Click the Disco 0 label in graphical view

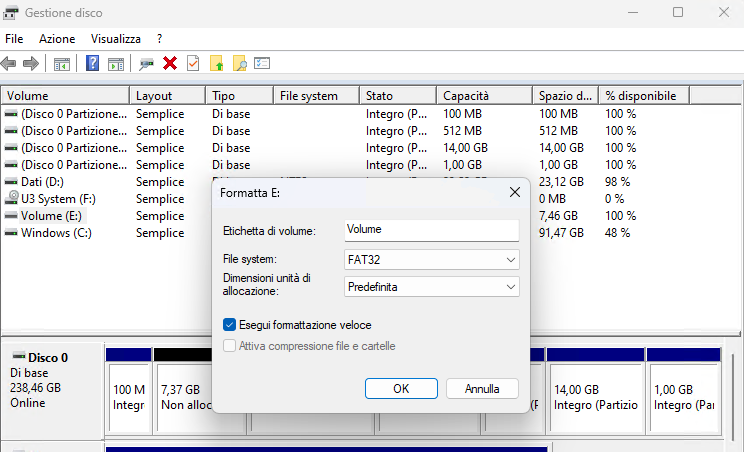[x=48, y=358]
